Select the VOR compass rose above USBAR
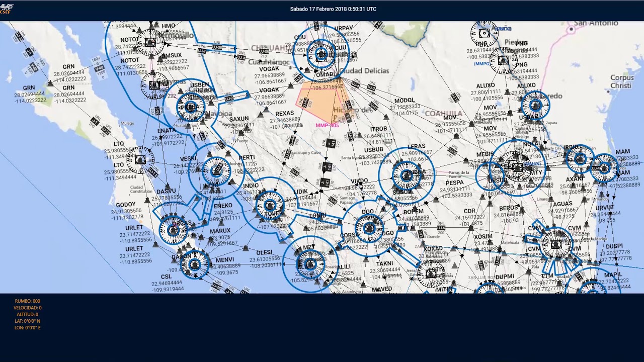The height and width of the screenshot is (362, 644). pyautogui.click(x=535, y=106)
